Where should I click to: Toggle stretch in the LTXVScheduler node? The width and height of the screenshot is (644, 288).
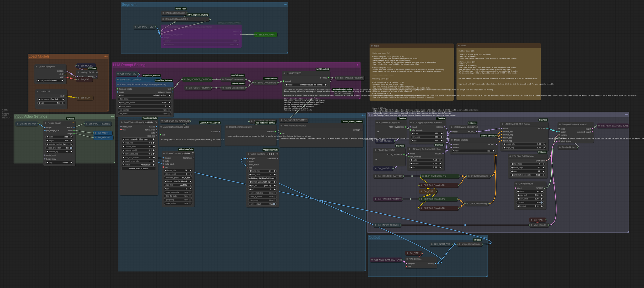pyautogui.click(x=530, y=202)
